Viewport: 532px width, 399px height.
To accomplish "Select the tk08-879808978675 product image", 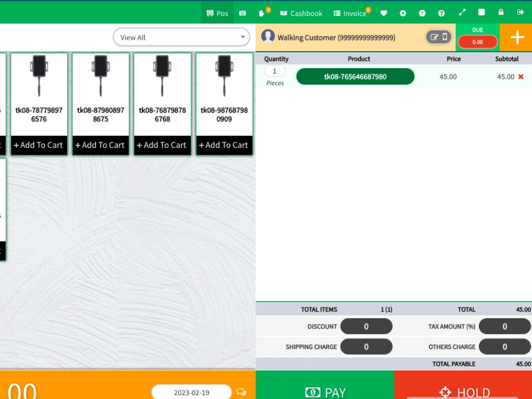I will click(101, 76).
